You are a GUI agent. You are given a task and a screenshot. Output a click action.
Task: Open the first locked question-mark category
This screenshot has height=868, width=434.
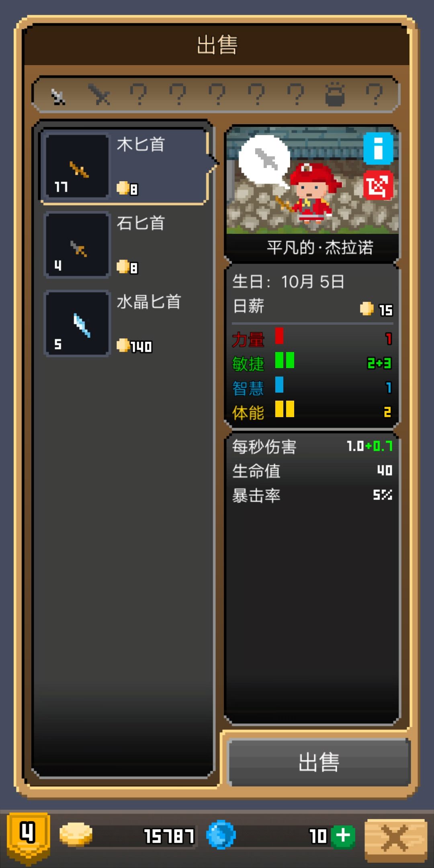point(139,95)
